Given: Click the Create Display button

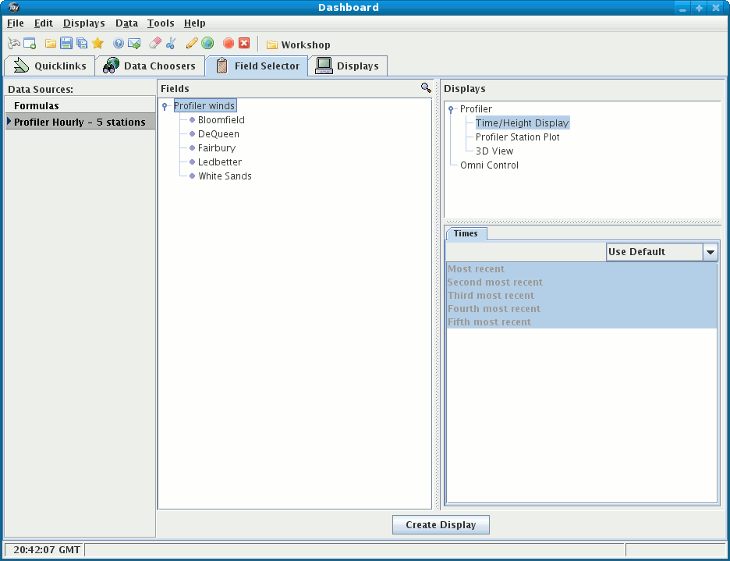Looking at the screenshot, I should (441, 525).
